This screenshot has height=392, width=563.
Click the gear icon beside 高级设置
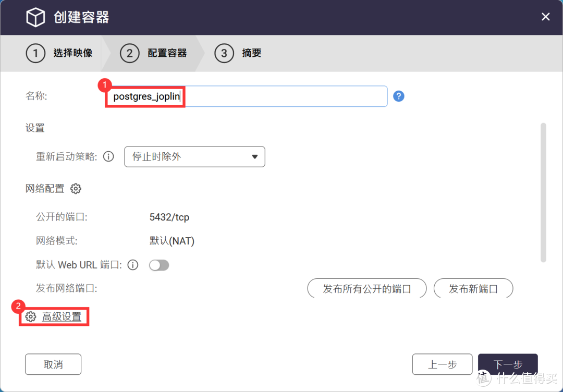click(31, 316)
